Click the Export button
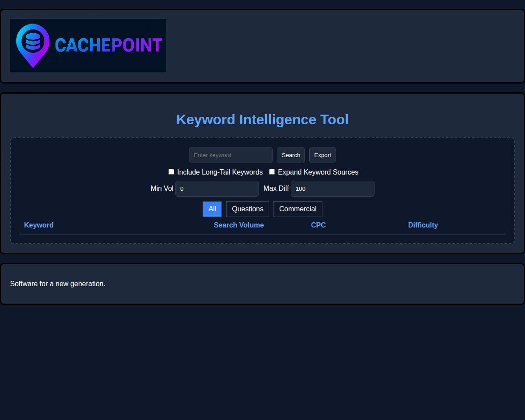The width and height of the screenshot is (525, 420). point(322,155)
